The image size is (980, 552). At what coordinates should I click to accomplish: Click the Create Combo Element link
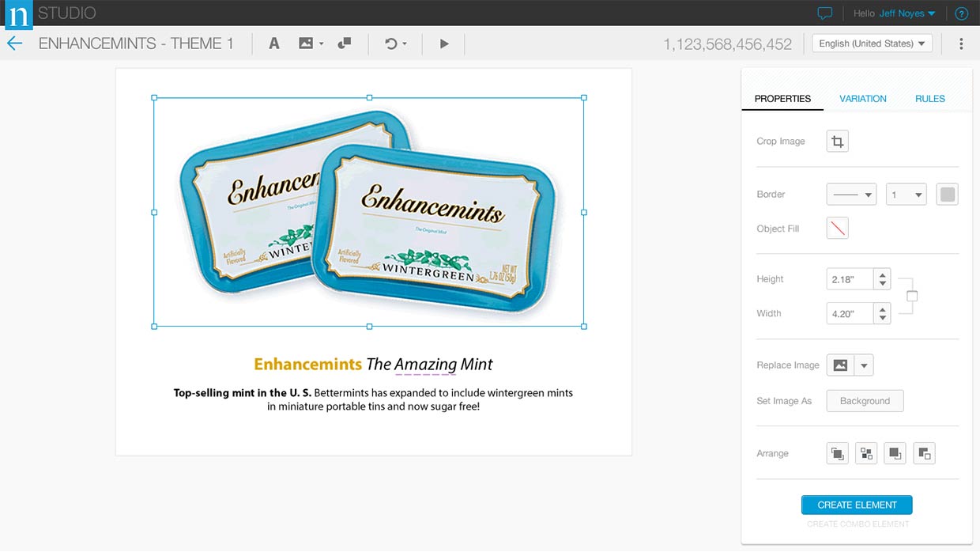(857, 524)
